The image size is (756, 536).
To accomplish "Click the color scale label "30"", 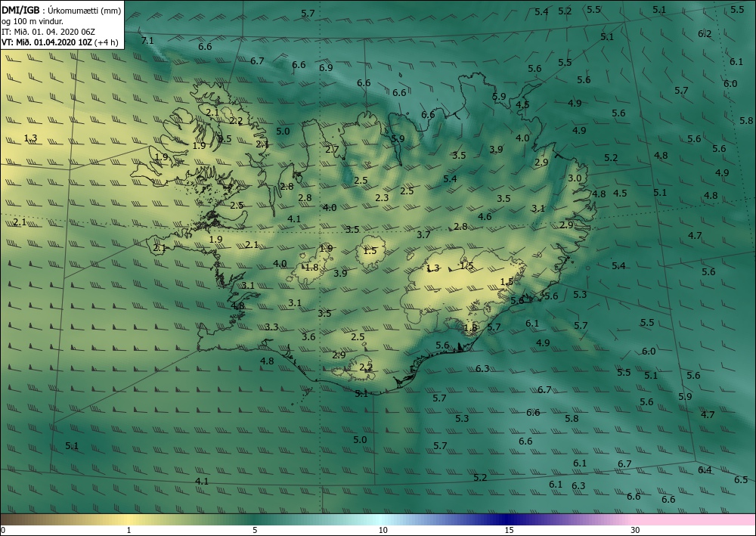I will coord(635,530).
